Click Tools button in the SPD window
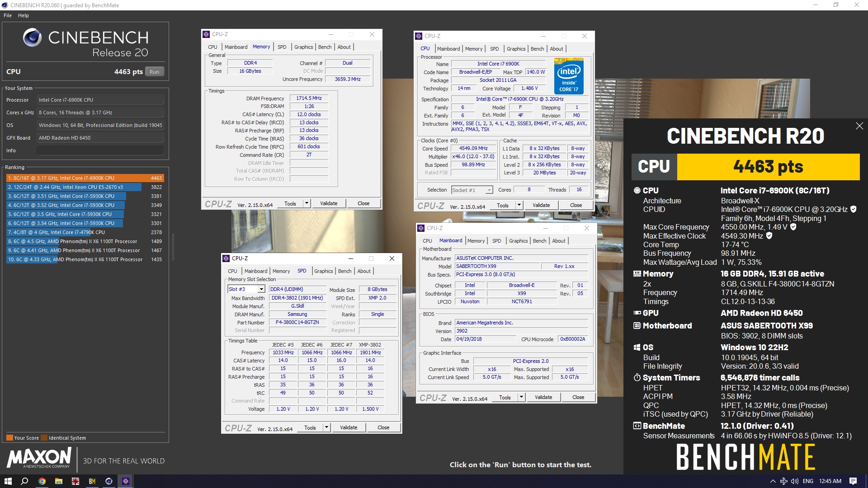 point(310,427)
